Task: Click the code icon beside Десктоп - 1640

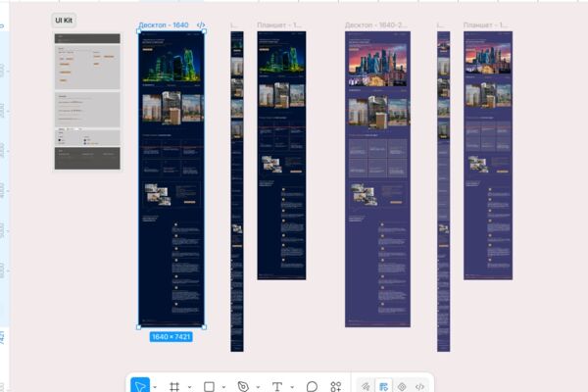Action: pos(201,24)
